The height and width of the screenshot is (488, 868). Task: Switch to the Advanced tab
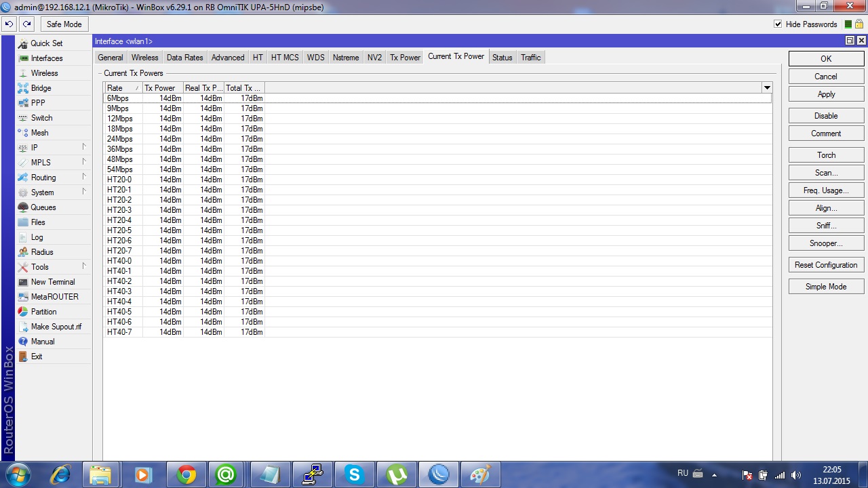[228, 58]
